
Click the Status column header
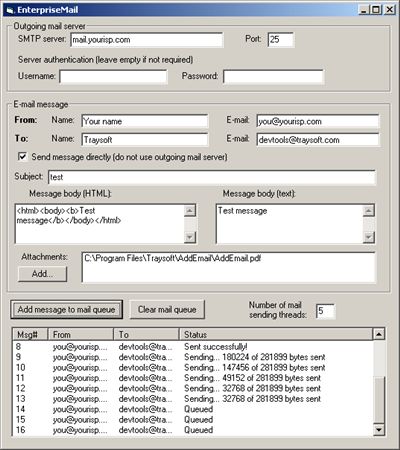276,334
